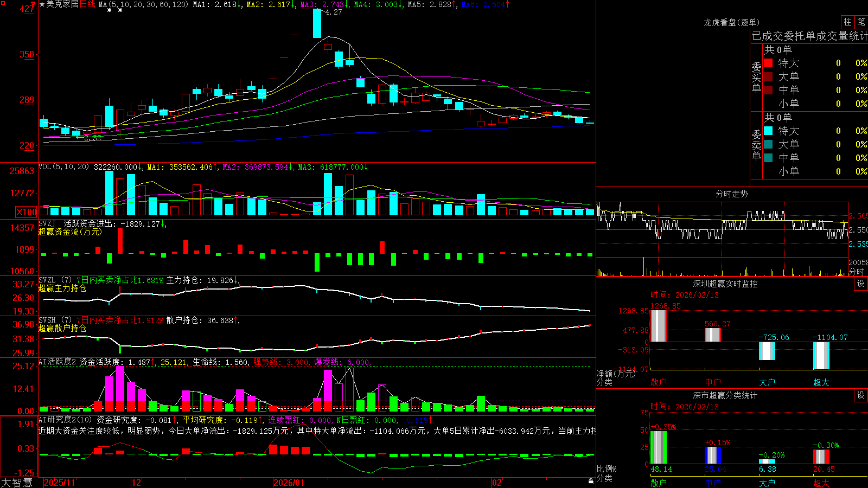Select the MA(5,10,20,30,60,120) indicator label
868x488 pixels.
coord(144,4)
